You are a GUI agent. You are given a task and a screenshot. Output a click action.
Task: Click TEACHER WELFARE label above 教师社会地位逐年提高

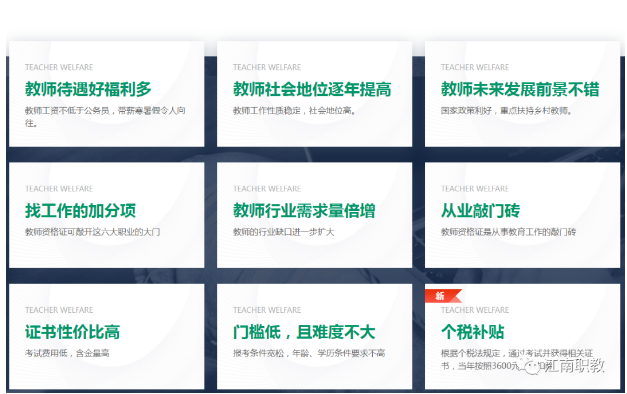(x=267, y=67)
